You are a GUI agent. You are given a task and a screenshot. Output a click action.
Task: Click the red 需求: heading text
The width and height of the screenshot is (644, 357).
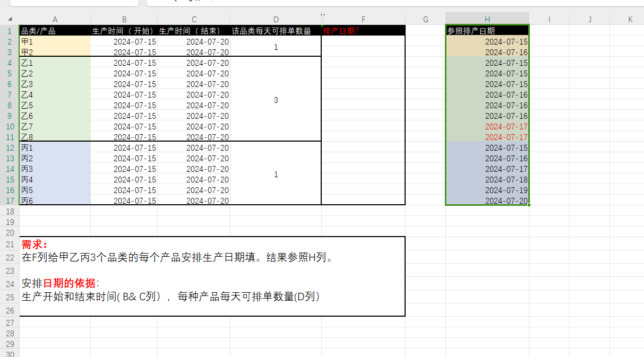tap(35, 244)
